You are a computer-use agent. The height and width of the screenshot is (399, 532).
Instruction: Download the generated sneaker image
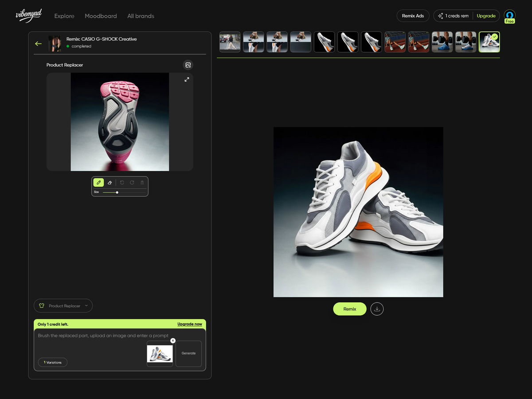(x=377, y=309)
